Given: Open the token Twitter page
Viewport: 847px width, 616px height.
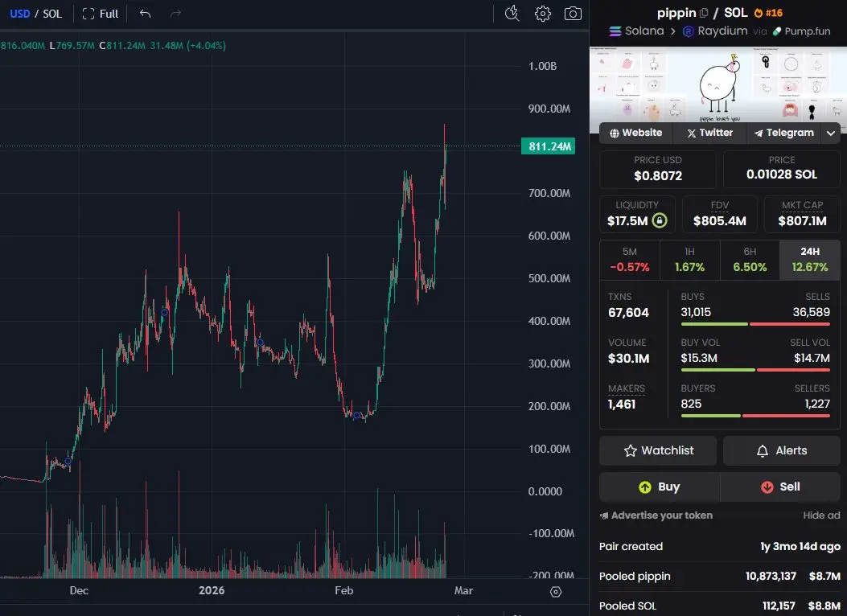Looking at the screenshot, I should click(x=709, y=133).
